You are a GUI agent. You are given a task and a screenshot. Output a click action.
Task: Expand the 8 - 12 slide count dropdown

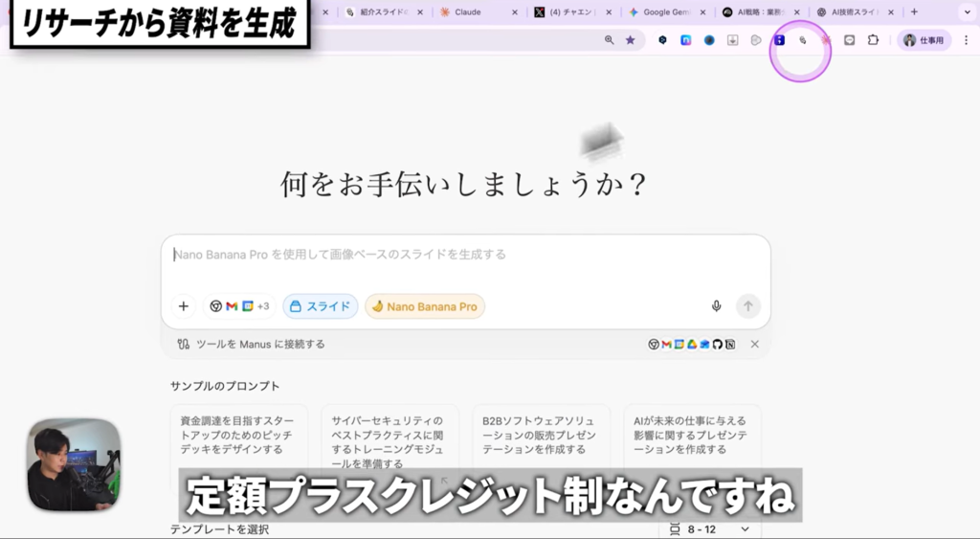tap(709, 528)
